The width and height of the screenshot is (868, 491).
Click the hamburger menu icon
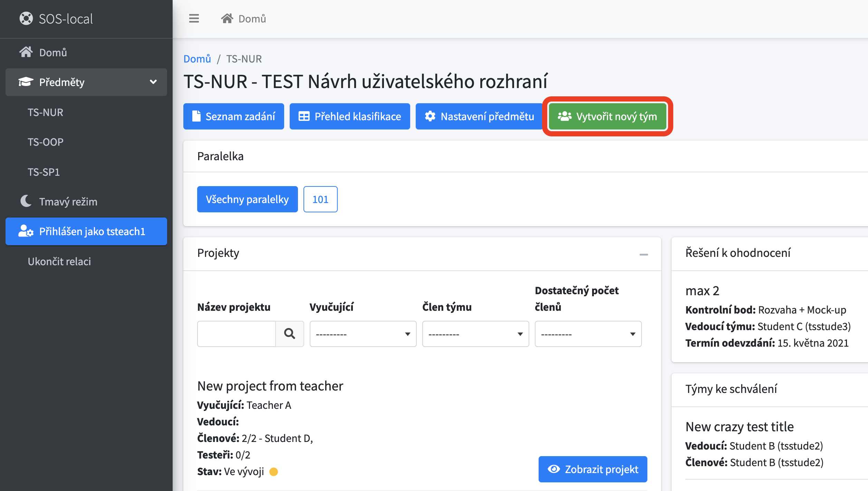(194, 19)
